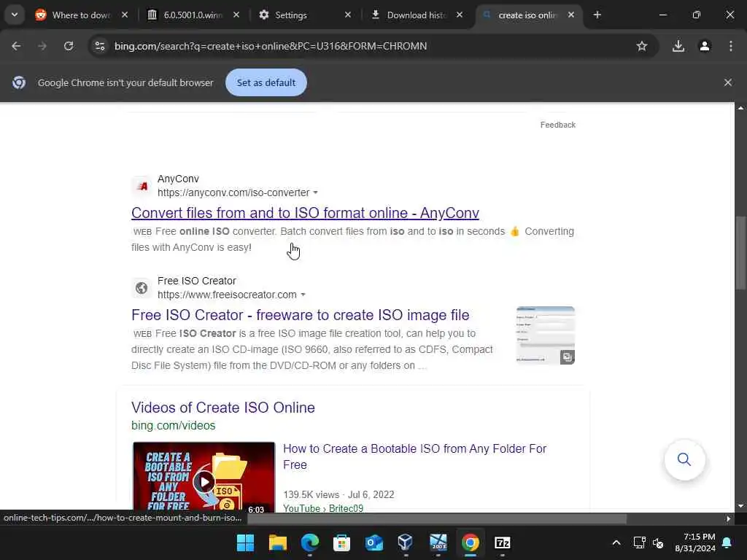Viewport: 747px width, 560px height.
Task: Reload the Bing search page
Action: [x=69, y=46]
